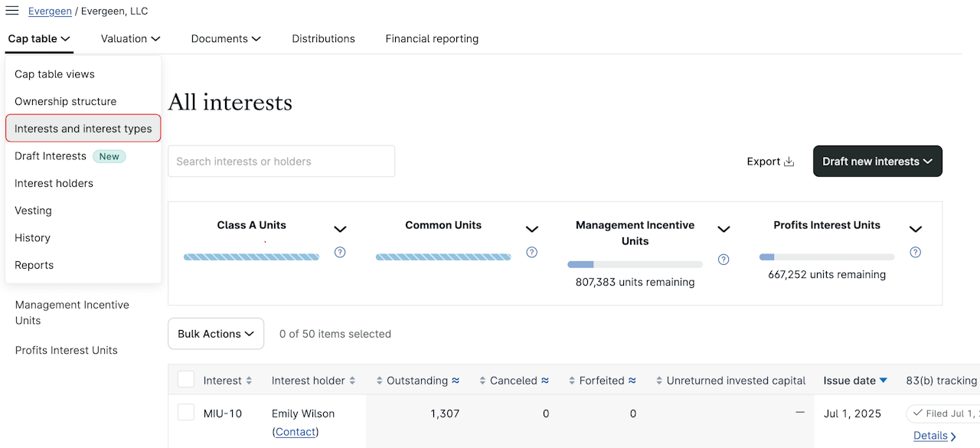Open the Draft new interests dropdown
This screenshot has height=448, width=980.
tap(877, 162)
